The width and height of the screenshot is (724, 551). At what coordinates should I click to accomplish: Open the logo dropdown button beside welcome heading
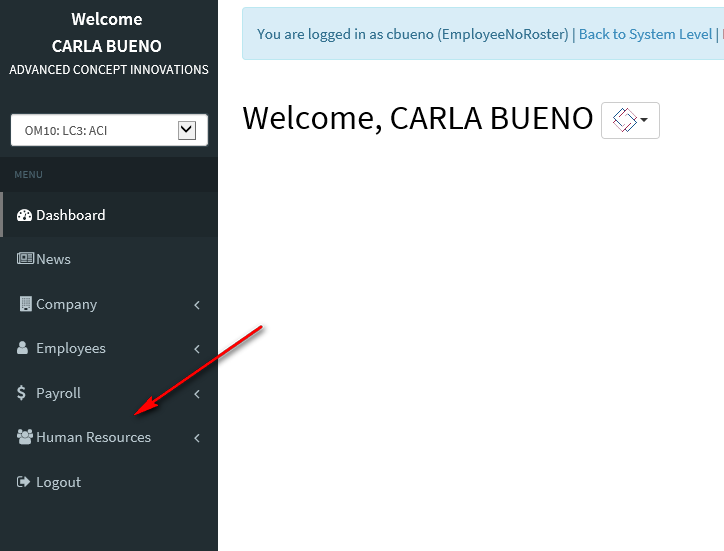630,120
